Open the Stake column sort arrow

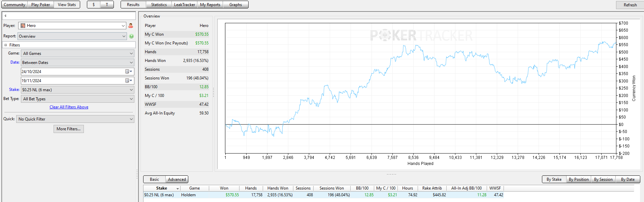coord(178,189)
